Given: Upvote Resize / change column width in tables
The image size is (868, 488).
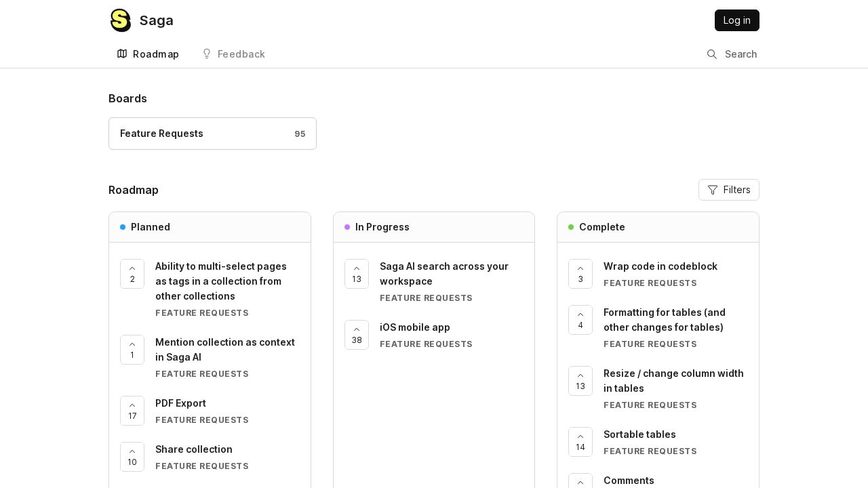Looking at the screenshot, I should point(580,381).
